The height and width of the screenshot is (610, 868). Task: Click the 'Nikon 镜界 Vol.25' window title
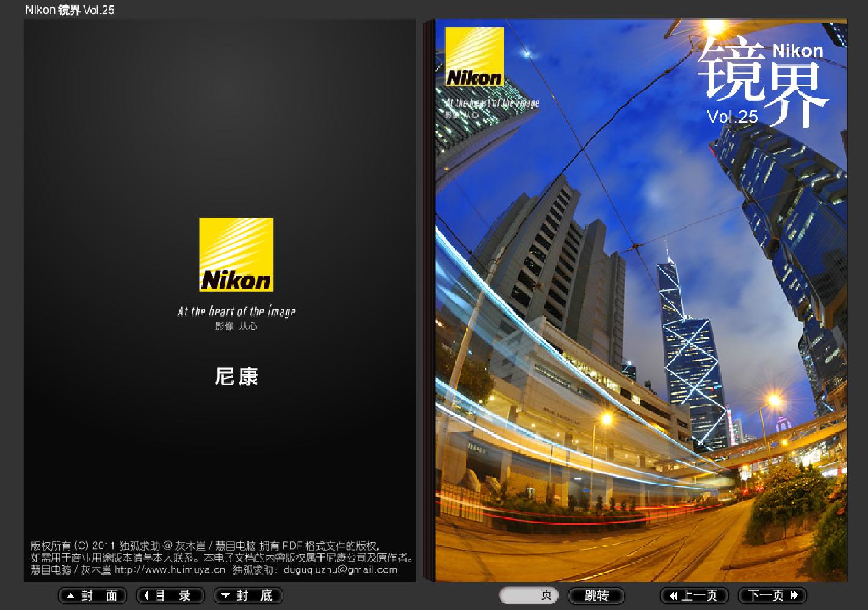pos(70,10)
